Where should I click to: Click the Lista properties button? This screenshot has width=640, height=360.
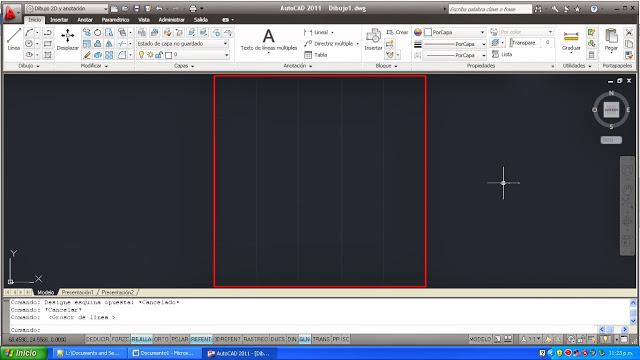502,54
